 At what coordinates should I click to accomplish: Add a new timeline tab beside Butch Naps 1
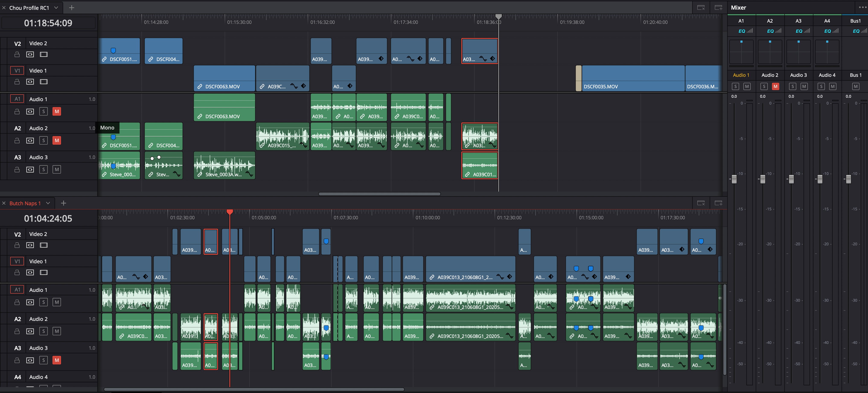tap(63, 203)
